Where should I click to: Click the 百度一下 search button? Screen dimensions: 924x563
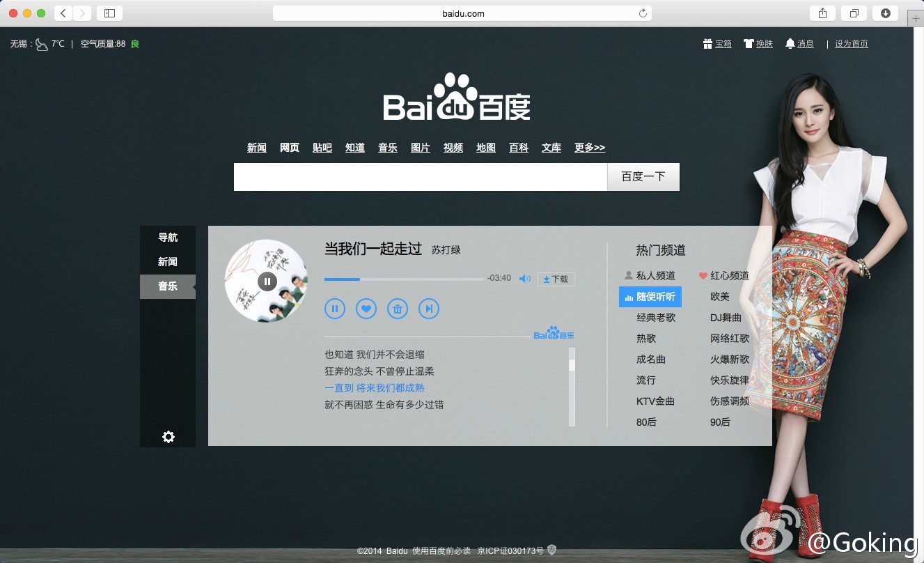(643, 177)
